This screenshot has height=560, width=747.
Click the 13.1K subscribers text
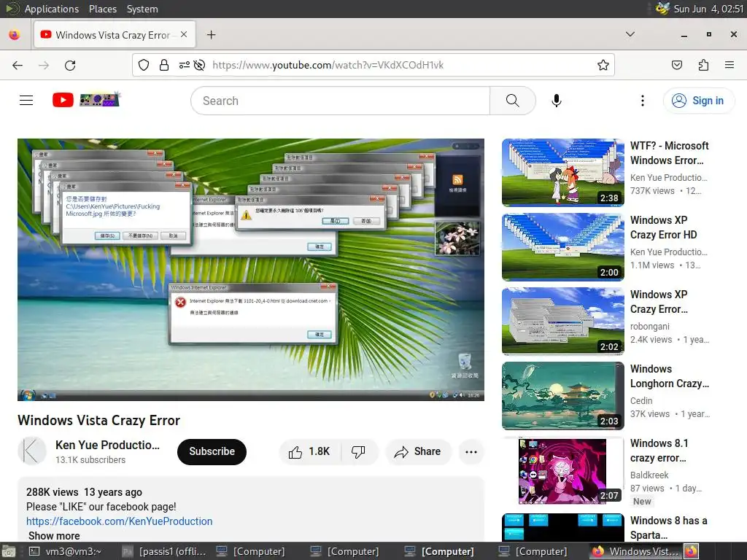click(x=90, y=459)
